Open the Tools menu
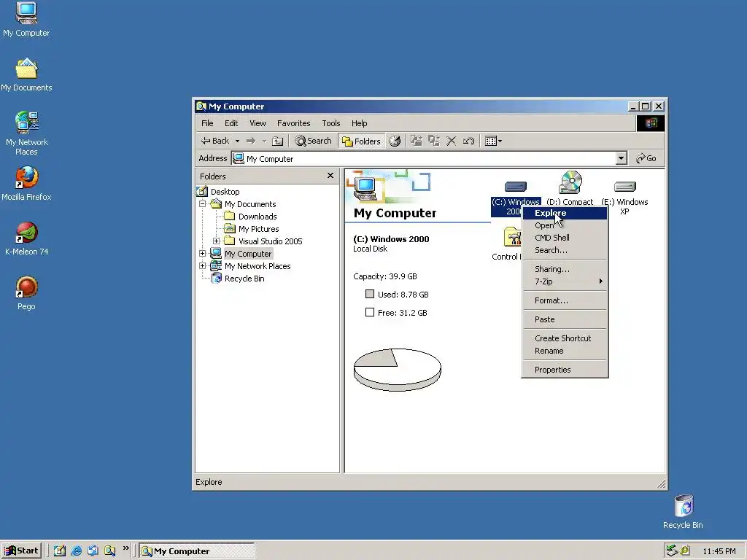The height and width of the screenshot is (560, 747). [330, 123]
